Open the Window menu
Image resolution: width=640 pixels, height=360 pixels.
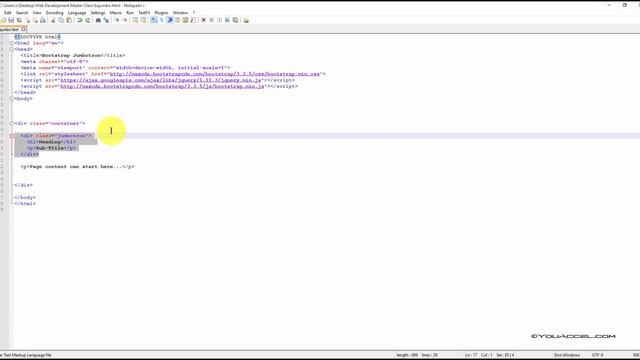tap(180, 13)
